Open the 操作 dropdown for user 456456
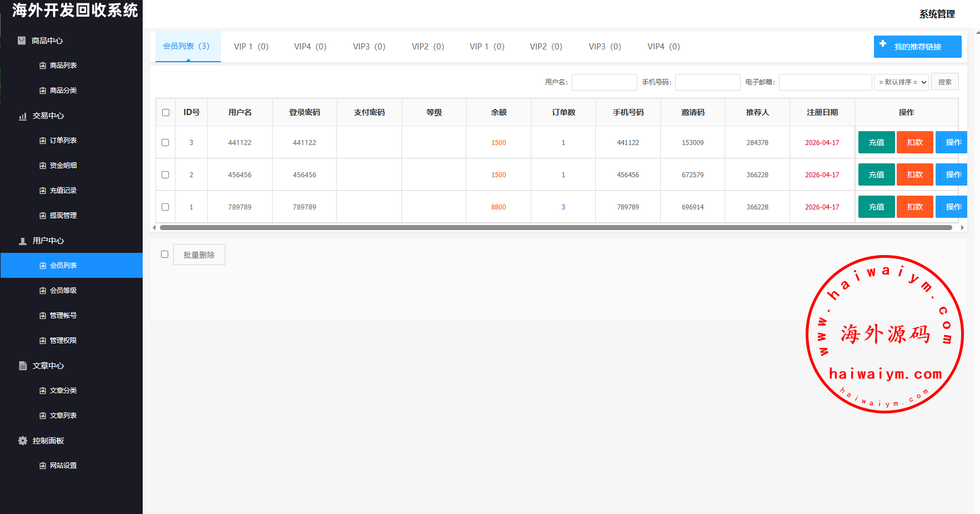Viewport: 980px width, 514px height. point(952,174)
